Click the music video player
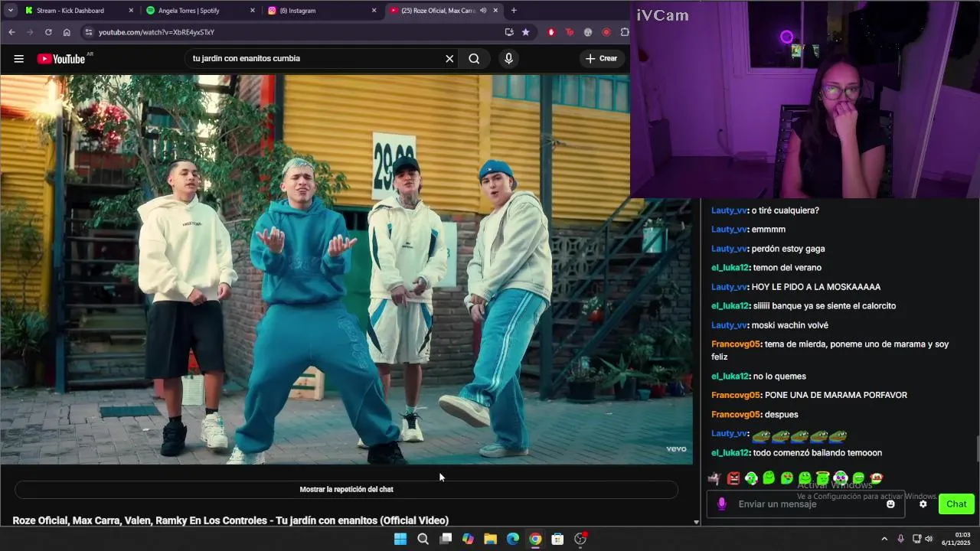The height and width of the screenshot is (551, 980). click(346, 269)
